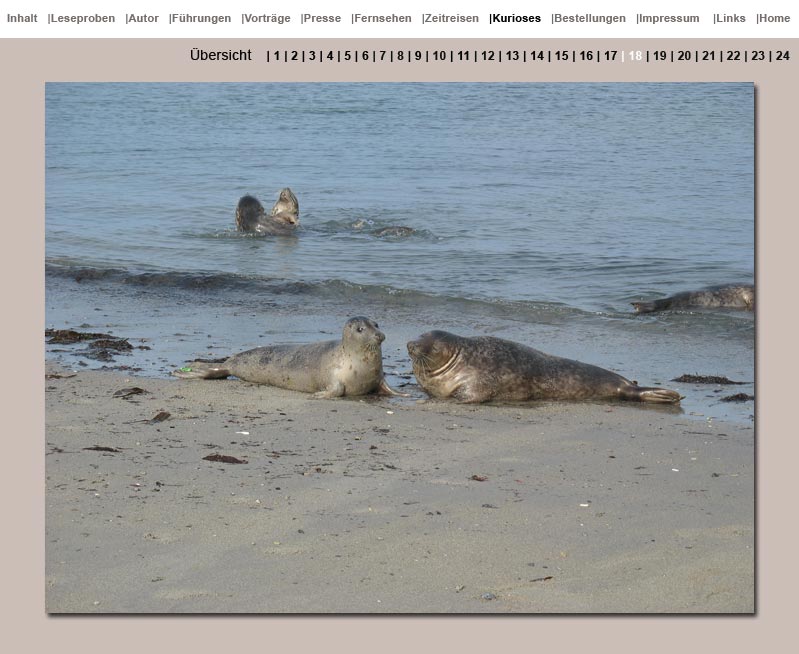Open the Inhalt menu item
This screenshot has height=654, width=799.
pos(22,18)
